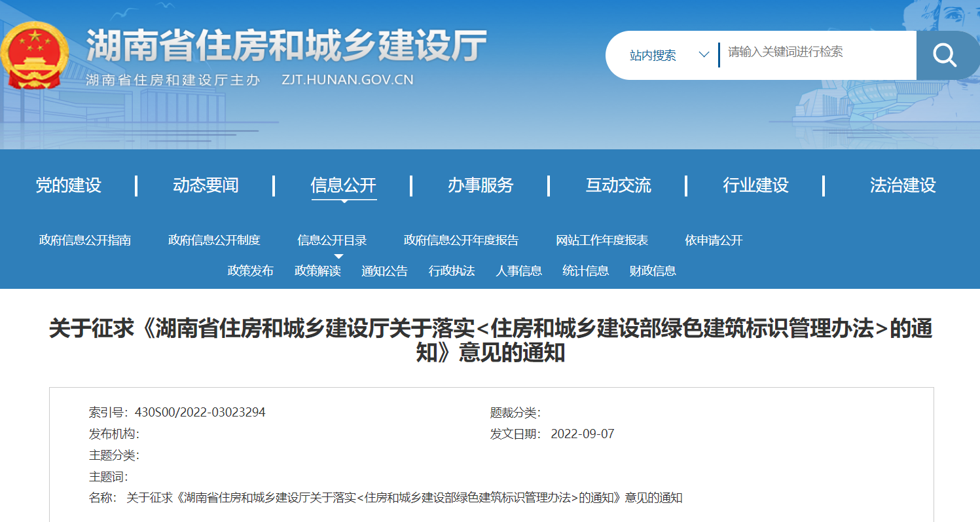Click the 湖南省住房和城乡建设厅 site title

287,46
